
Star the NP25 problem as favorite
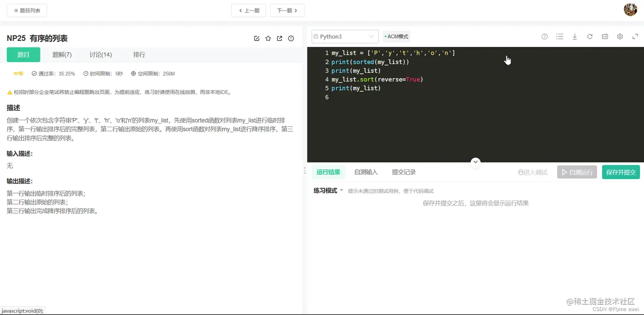click(268, 38)
